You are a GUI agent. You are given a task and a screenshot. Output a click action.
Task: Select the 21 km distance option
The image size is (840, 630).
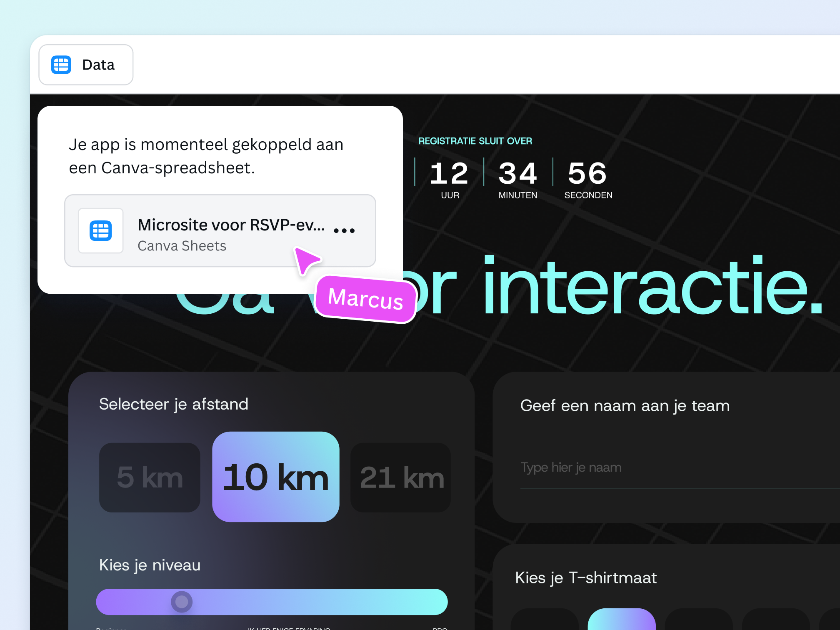401,477
